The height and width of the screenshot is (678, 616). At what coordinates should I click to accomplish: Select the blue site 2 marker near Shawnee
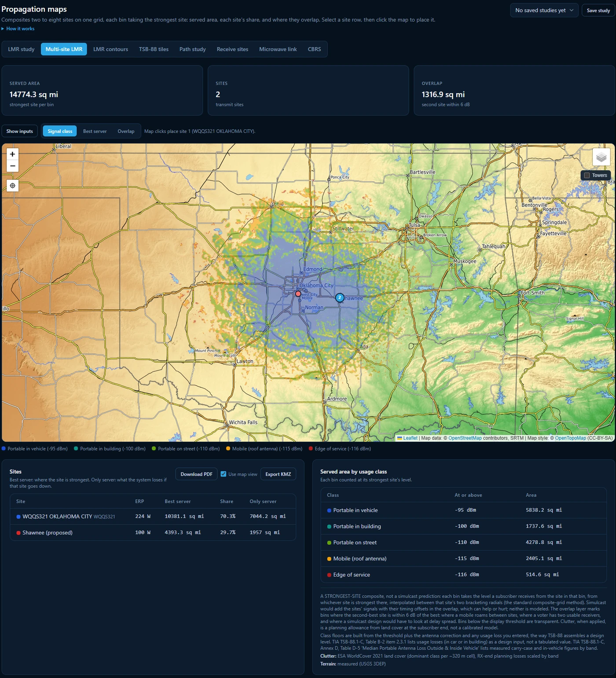coord(340,298)
